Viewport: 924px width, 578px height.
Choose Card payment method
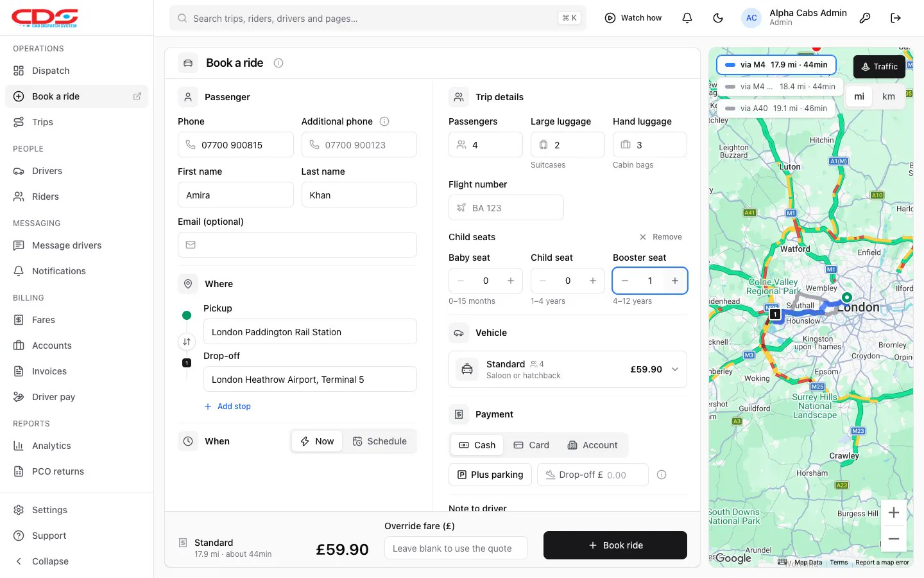point(531,445)
